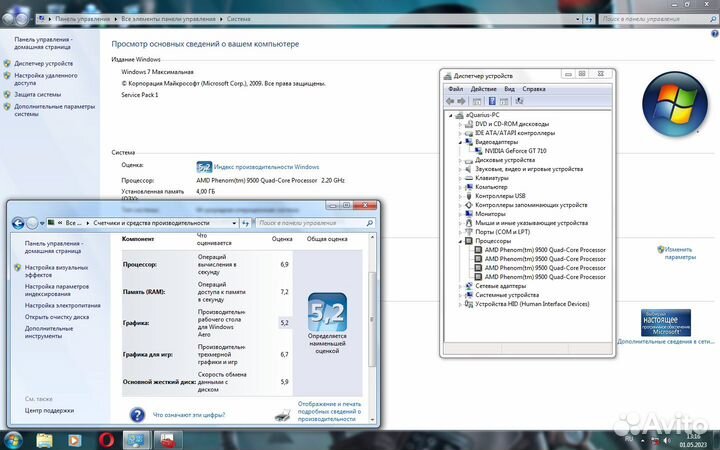Screen dimensions: 720x450
Task: Open Opera browser from the taskbar
Action: 107,440
